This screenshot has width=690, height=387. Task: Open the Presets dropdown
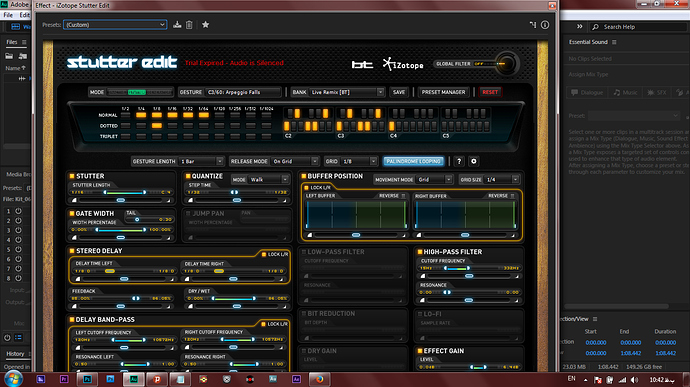click(x=115, y=25)
